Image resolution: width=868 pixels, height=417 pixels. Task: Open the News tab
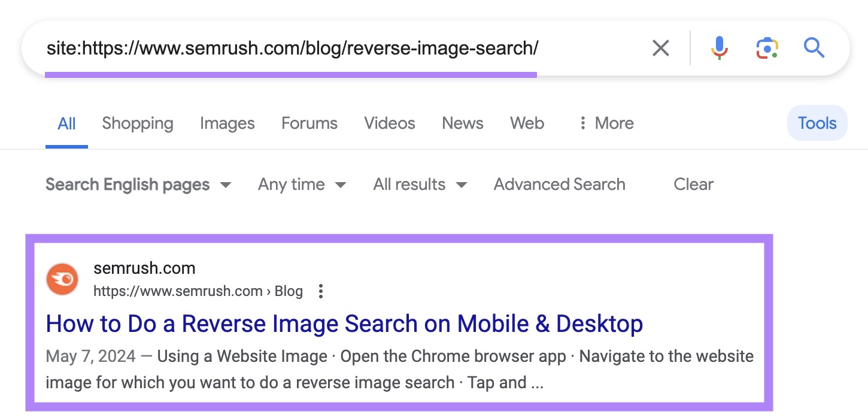462,123
